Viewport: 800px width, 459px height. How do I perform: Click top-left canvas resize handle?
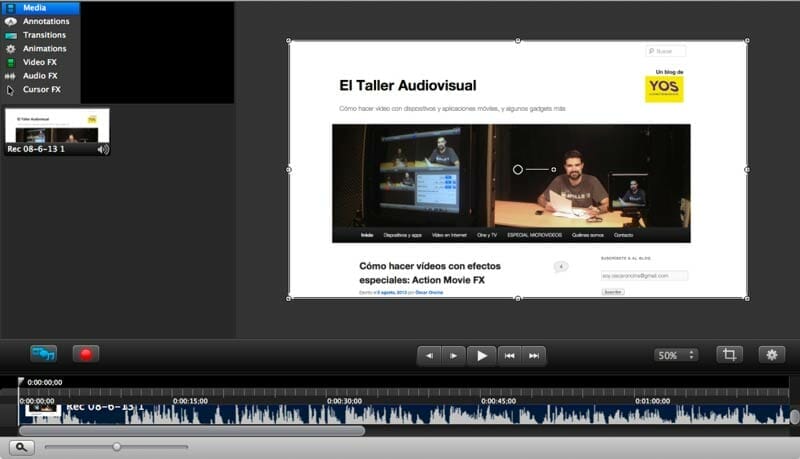point(289,40)
